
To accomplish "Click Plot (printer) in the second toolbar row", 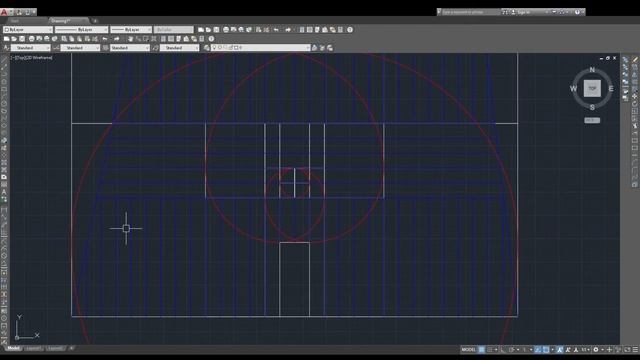I will point(31,39).
